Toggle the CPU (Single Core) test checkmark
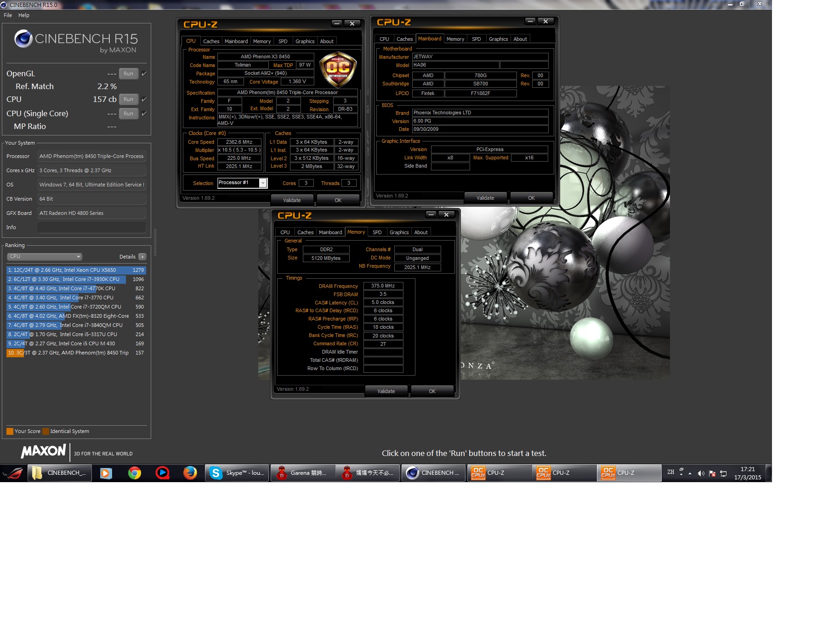 click(x=144, y=113)
